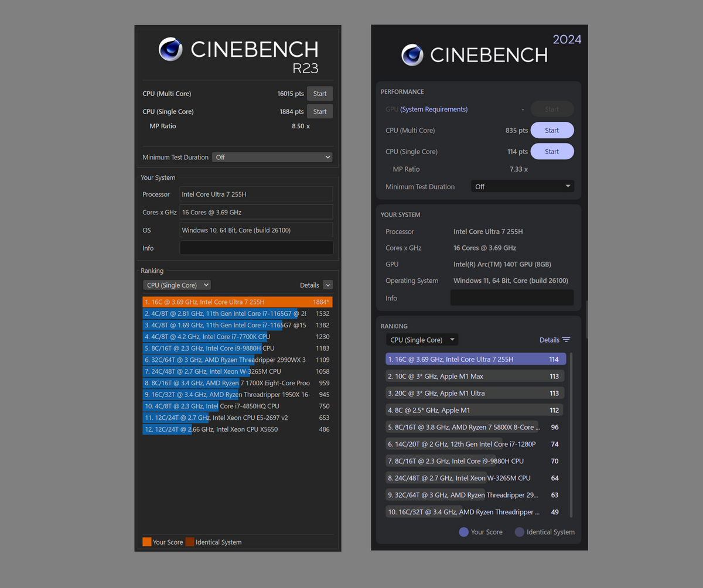Select the i7-1165G7 @ 1.69 GHz ranking row
This screenshot has width=703, height=588.
(237, 325)
